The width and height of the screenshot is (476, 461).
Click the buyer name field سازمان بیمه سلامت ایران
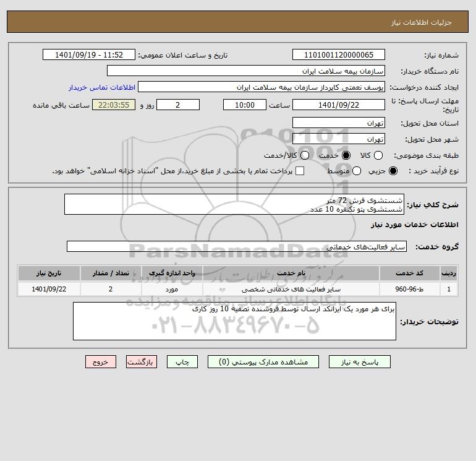coord(246,71)
